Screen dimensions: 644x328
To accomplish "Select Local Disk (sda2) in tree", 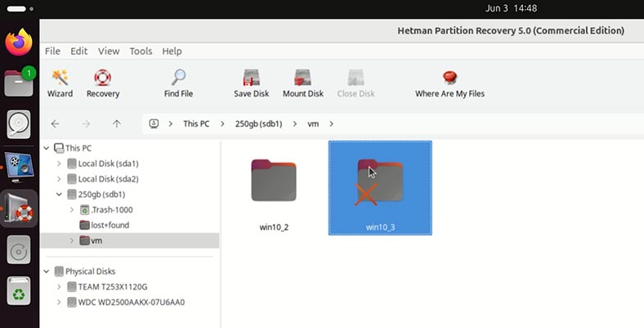I will (x=103, y=179).
